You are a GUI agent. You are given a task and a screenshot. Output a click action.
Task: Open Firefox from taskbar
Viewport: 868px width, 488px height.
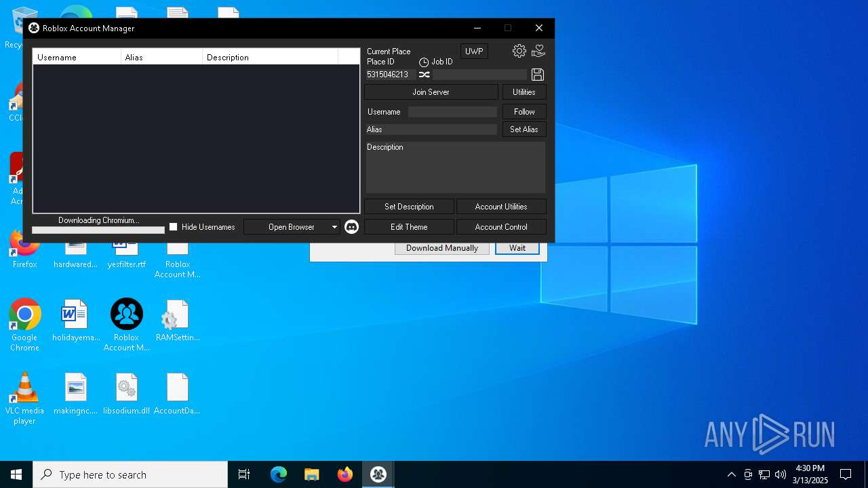click(345, 474)
